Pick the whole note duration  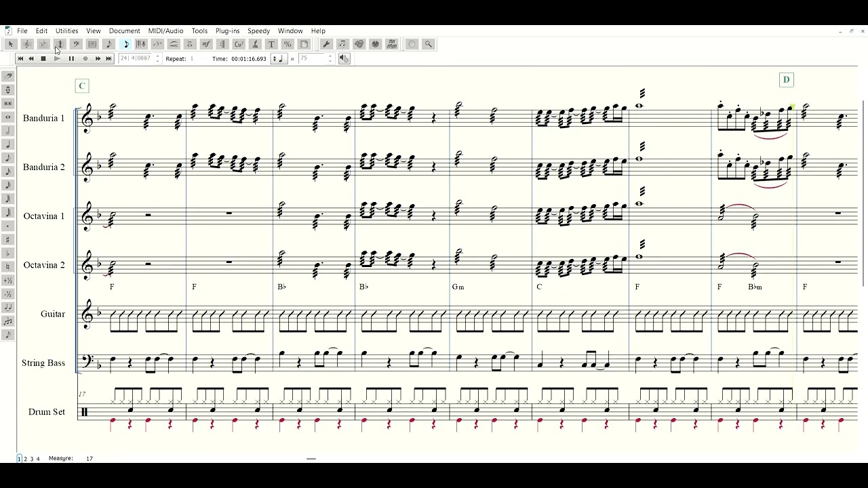[8, 117]
